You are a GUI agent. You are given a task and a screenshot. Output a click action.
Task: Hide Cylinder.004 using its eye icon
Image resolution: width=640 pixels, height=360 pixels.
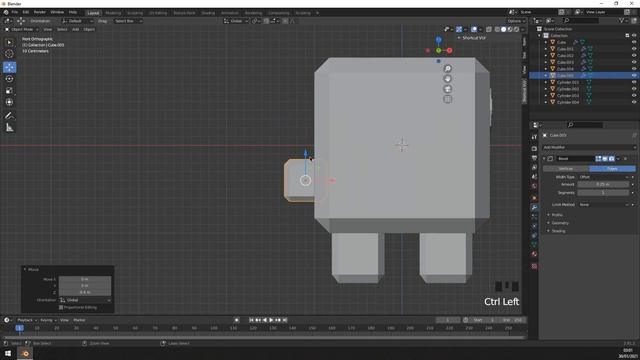click(x=634, y=102)
